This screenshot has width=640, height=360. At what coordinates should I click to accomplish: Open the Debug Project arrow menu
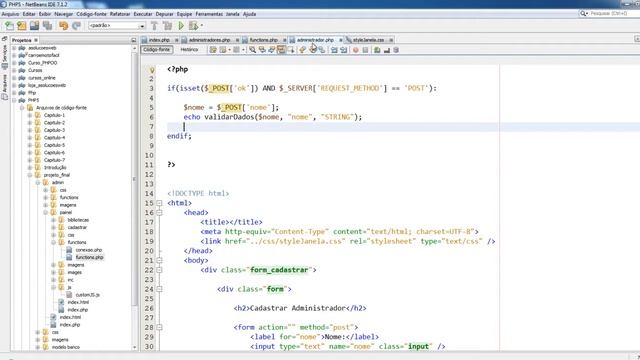pos(202,26)
